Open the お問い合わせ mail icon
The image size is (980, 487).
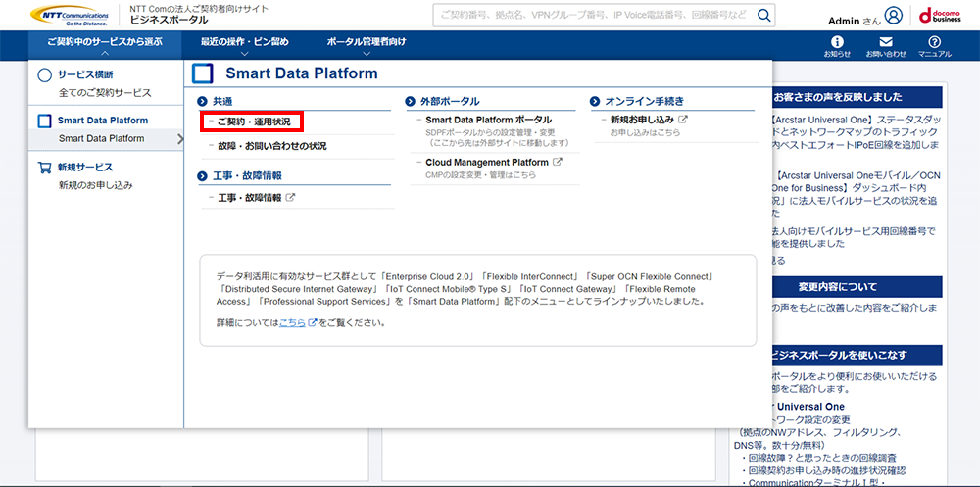(x=886, y=42)
